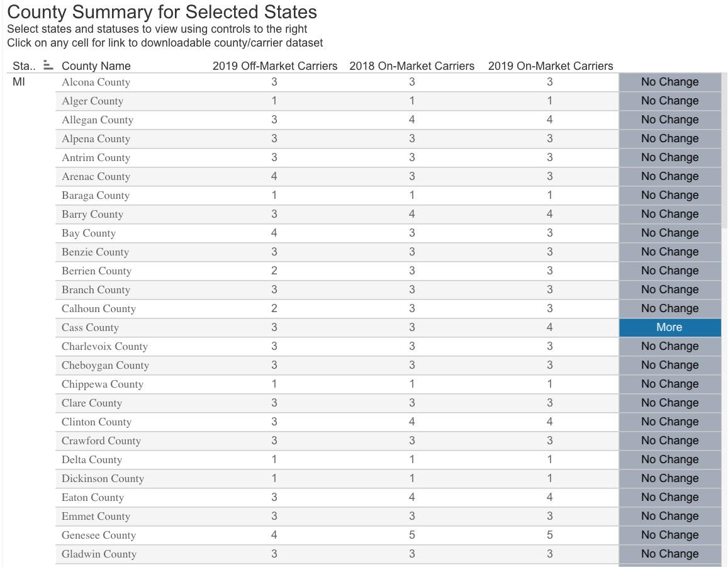Select the 2019 Off-Market Carriers column header
The height and width of the screenshot is (567, 728).
tap(275, 66)
